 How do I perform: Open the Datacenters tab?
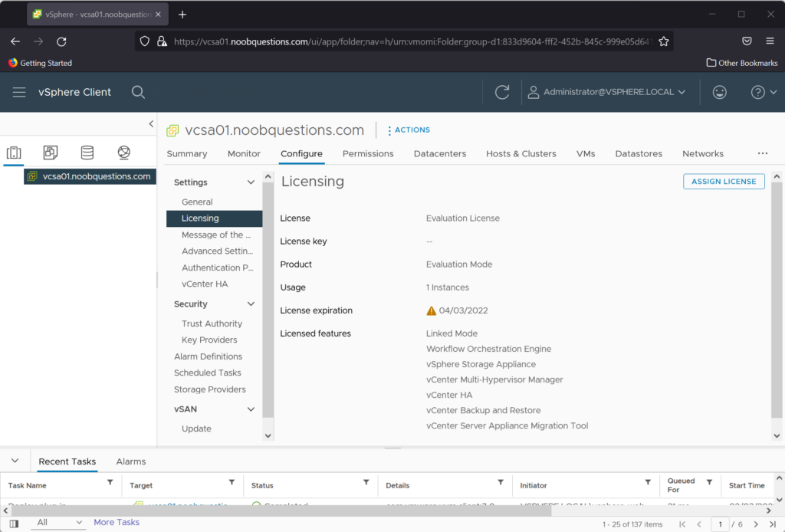[439, 153]
